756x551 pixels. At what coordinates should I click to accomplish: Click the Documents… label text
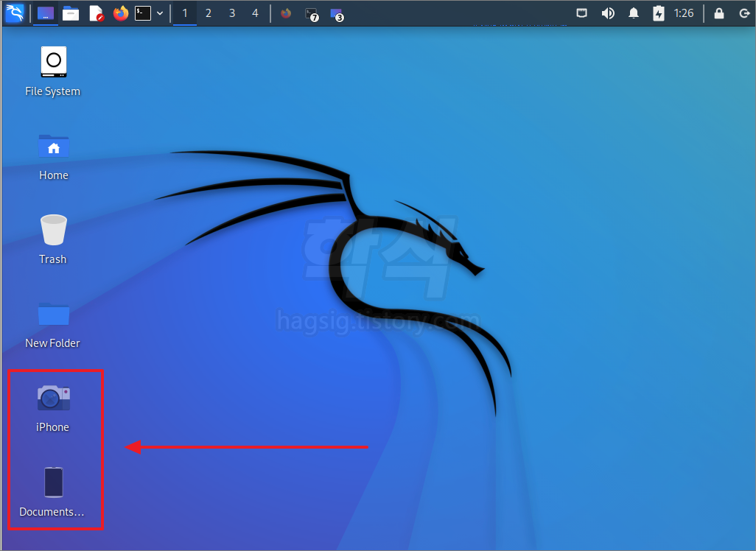point(52,512)
